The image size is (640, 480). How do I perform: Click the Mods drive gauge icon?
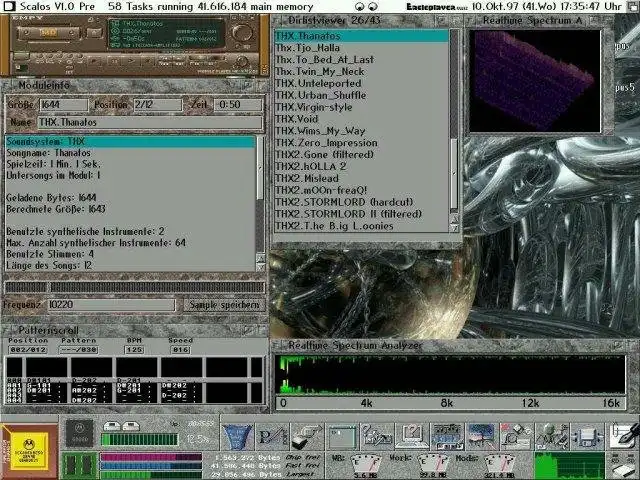[x=498, y=464]
